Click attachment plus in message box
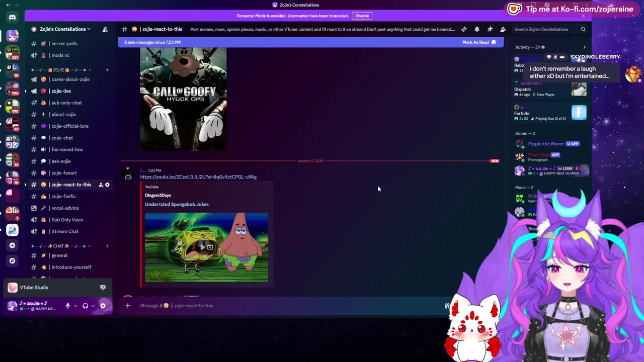 pyautogui.click(x=128, y=306)
